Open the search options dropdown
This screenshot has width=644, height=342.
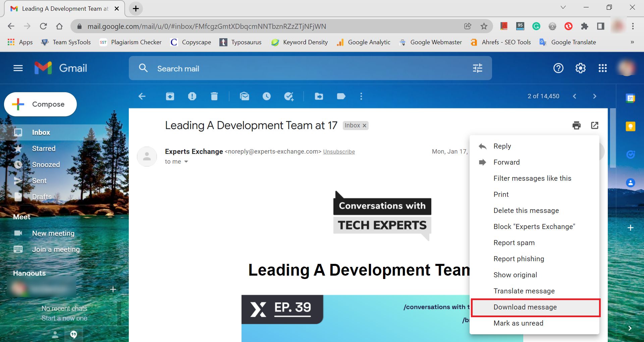pyautogui.click(x=477, y=68)
